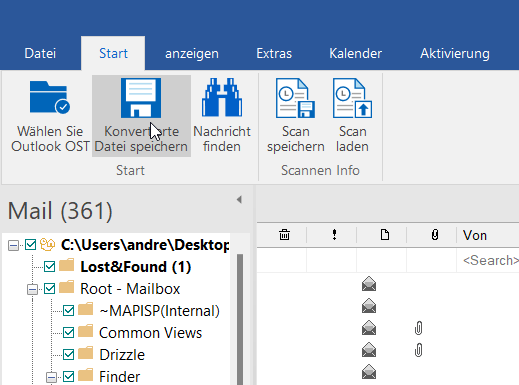Uncheck the Common Views checkbox

pyautogui.click(x=69, y=332)
